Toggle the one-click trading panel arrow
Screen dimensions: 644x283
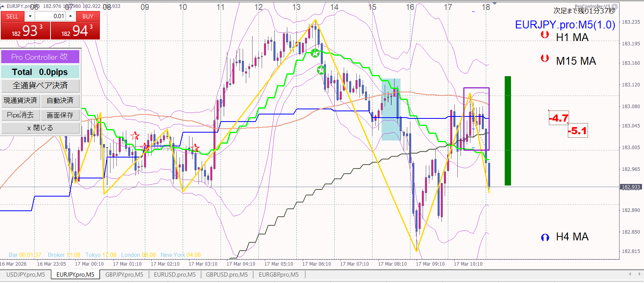click(3, 6)
